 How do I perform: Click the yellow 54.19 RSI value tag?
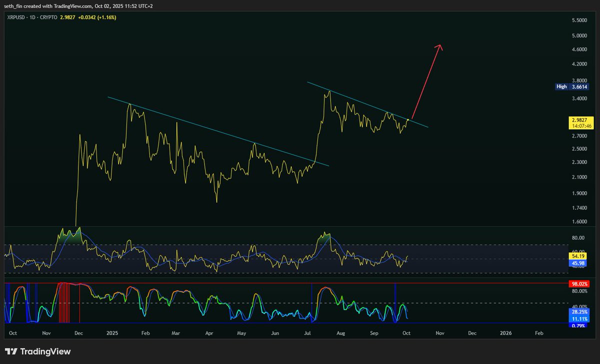click(x=577, y=256)
